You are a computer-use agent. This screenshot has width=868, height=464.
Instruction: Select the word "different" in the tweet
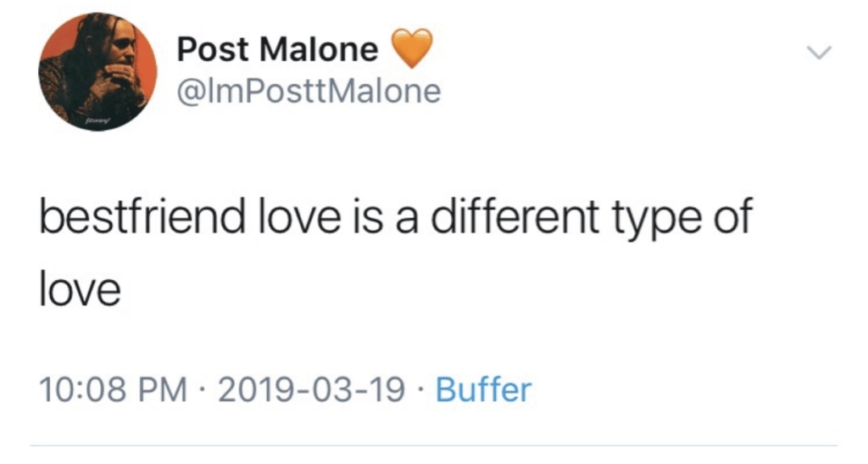pos(515,216)
